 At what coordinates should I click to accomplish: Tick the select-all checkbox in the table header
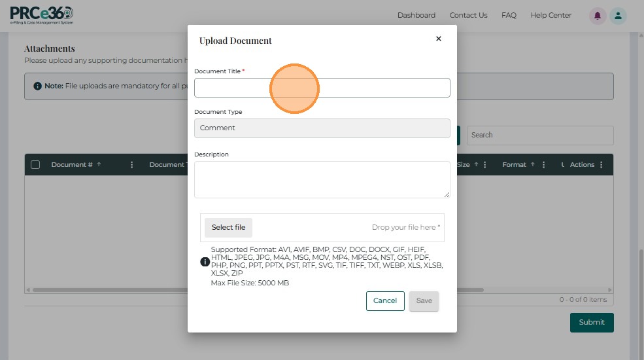point(35,165)
